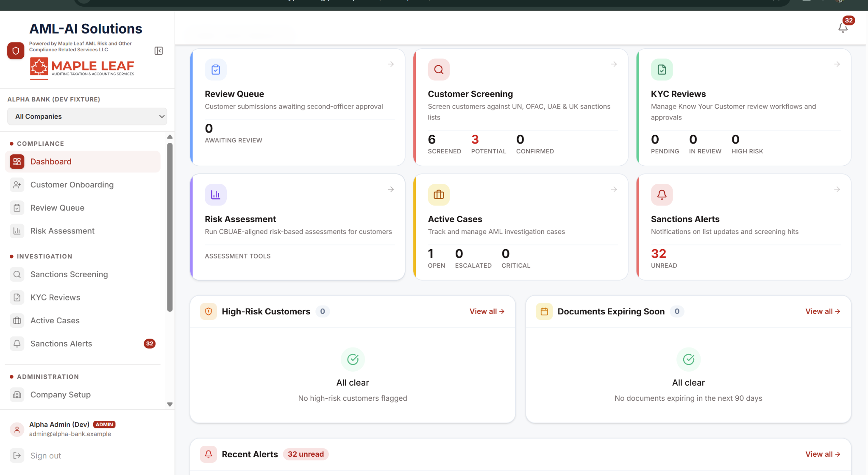868x475 pixels.
Task: Click the High-Risk Customers shield icon
Action: pos(209,311)
